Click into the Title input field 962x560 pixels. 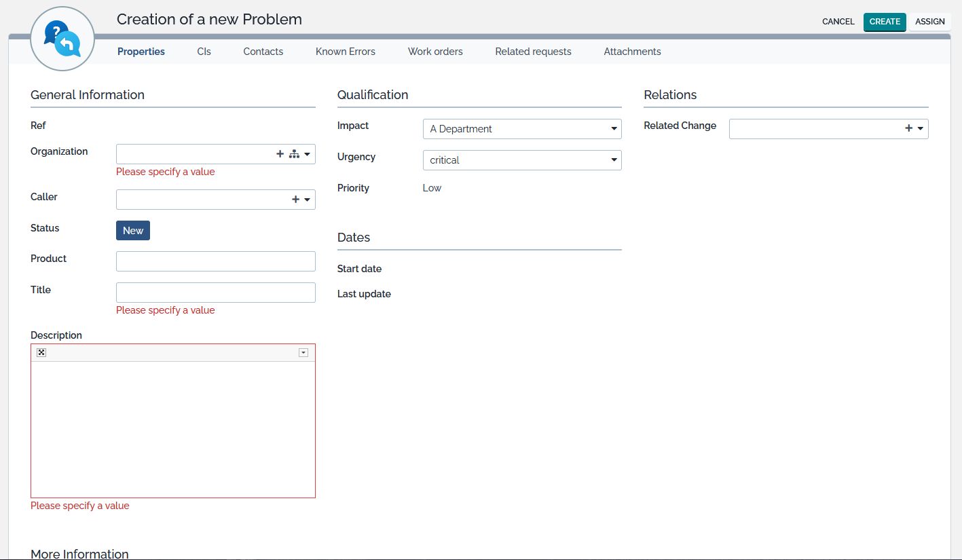pyautogui.click(x=215, y=293)
